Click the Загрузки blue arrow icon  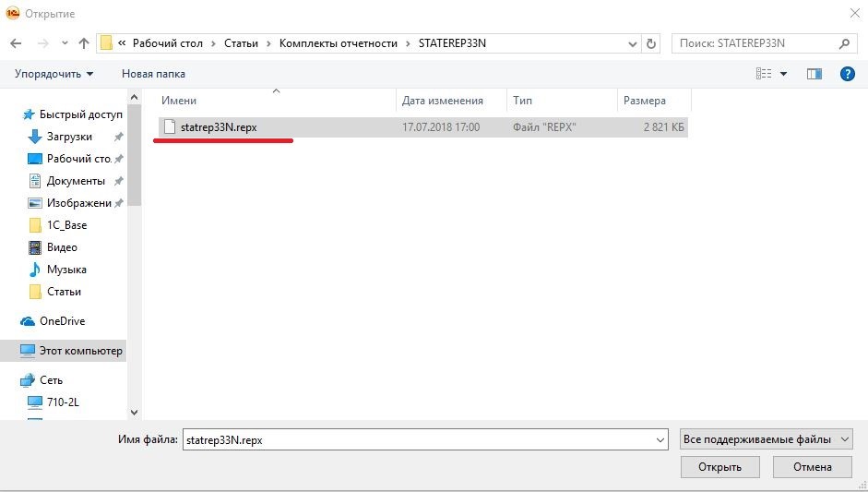35,137
